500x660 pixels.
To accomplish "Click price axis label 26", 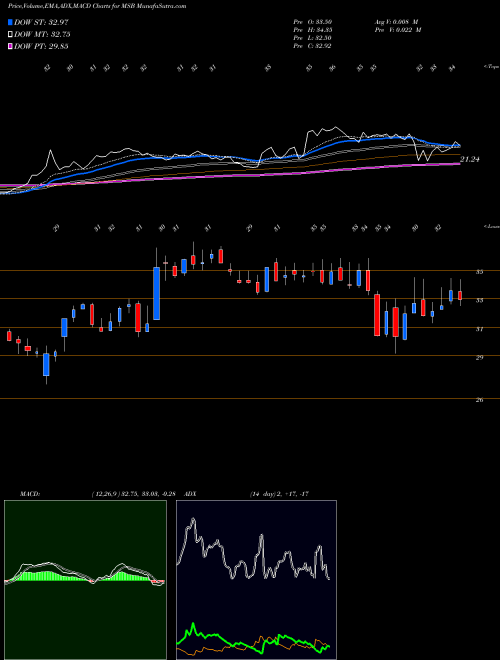I will point(479,400).
